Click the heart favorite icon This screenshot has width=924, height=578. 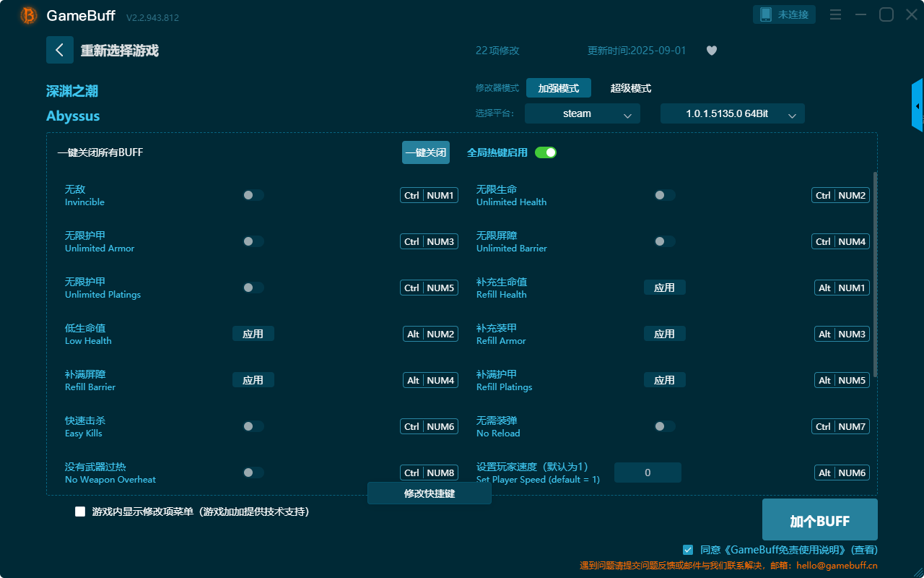[x=712, y=51]
